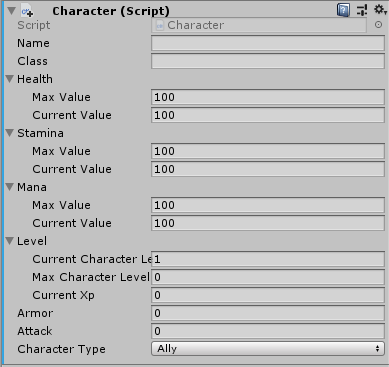The height and width of the screenshot is (367, 389).
Task: Collapse the Character (Script) component
Action: (x=11, y=11)
